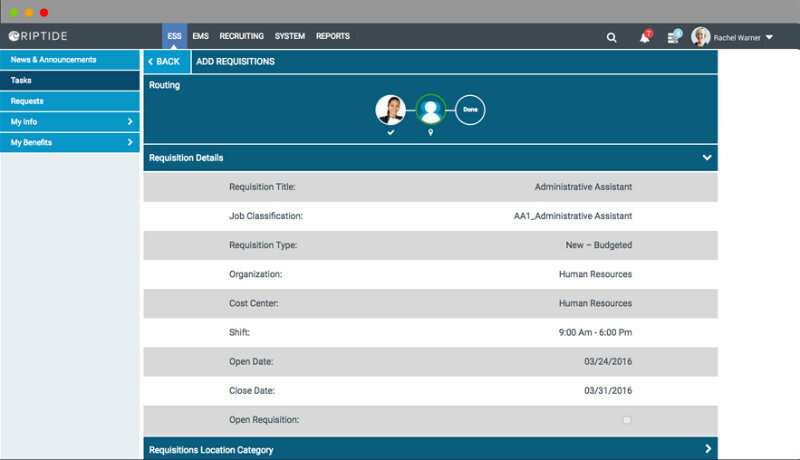
Task: Click the Riptide logo
Action: pyautogui.click(x=41, y=37)
